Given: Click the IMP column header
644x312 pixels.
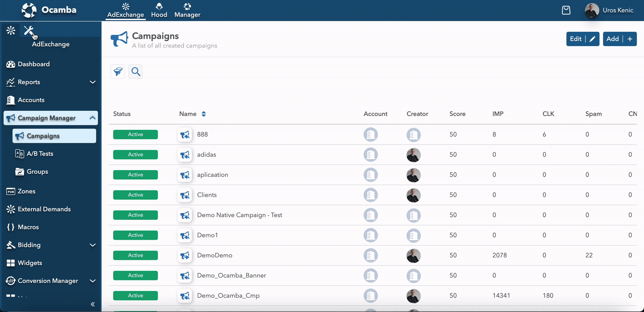Looking at the screenshot, I should tap(498, 114).
